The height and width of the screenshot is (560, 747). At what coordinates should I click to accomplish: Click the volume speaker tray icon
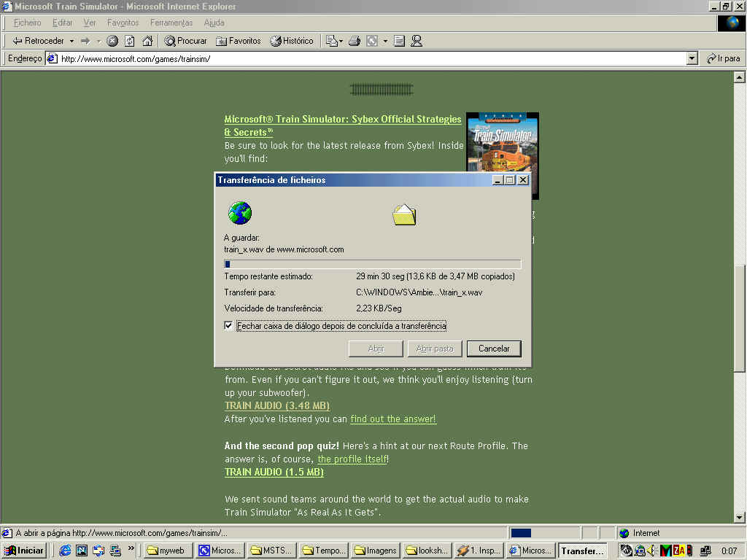(x=651, y=551)
